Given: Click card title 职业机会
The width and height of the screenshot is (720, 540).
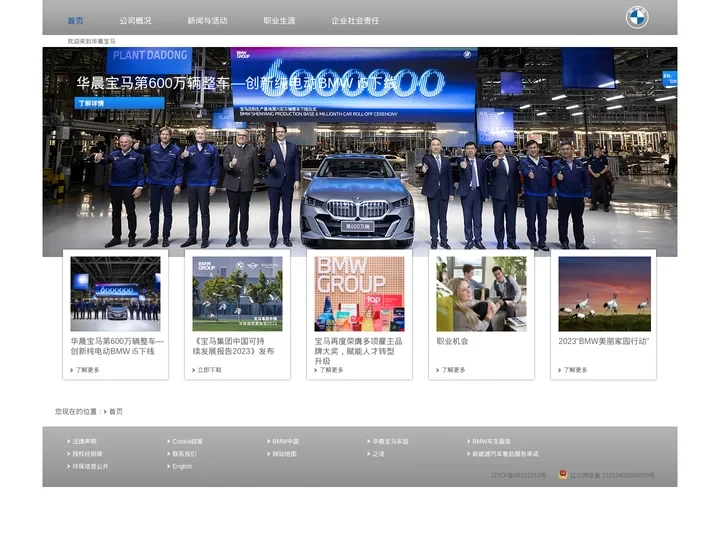Looking at the screenshot, I should [x=452, y=341].
